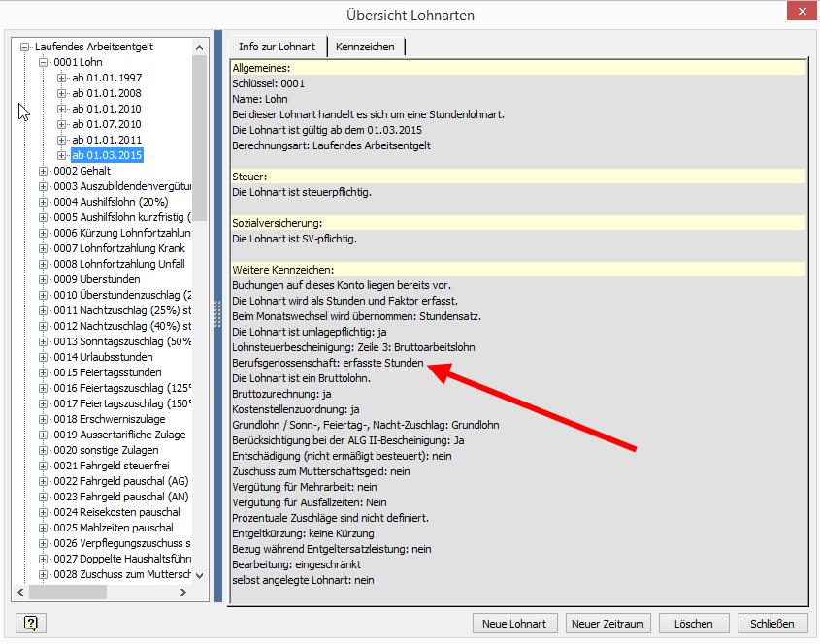Expand the ab 01.01.2011 period
Image resolution: width=820 pixels, height=644 pixels.
pyautogui.click(x=61, y=140)
